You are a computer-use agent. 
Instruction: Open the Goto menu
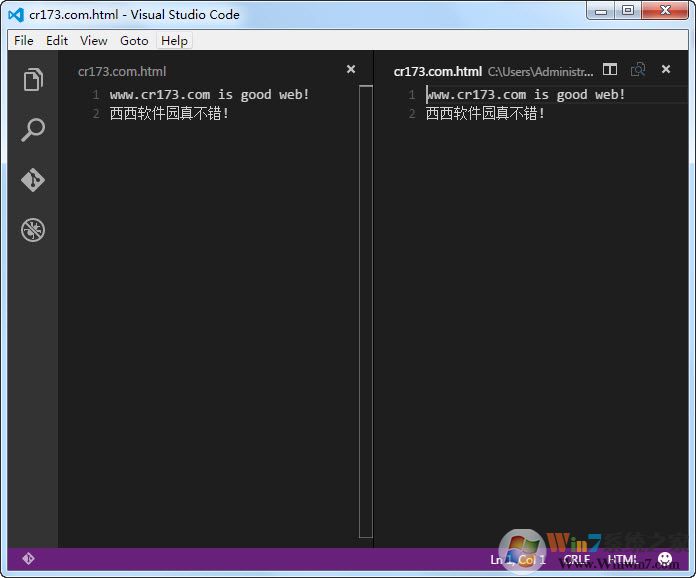[x=134, y=41]
